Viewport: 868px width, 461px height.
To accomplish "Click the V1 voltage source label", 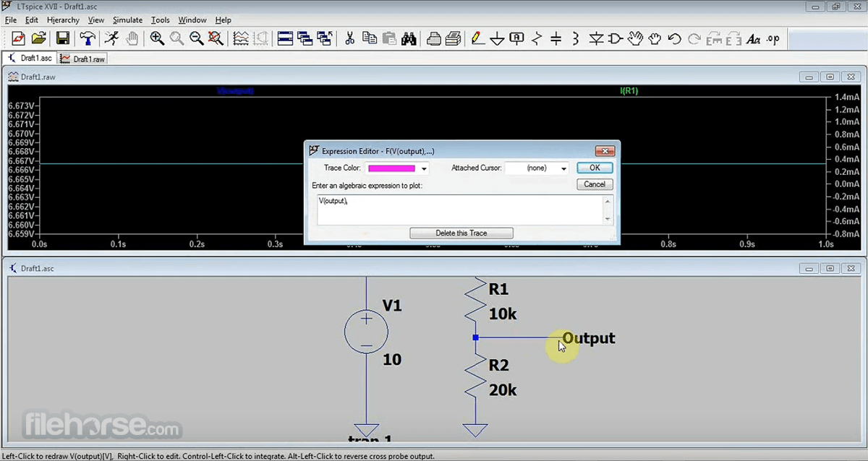I will pos(391,306).
